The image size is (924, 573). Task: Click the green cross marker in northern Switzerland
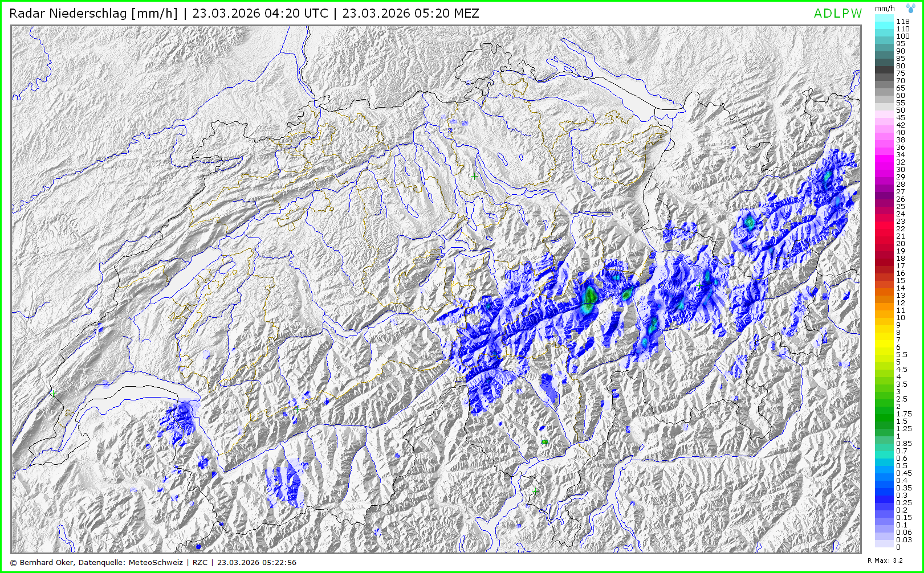[474, 177]
